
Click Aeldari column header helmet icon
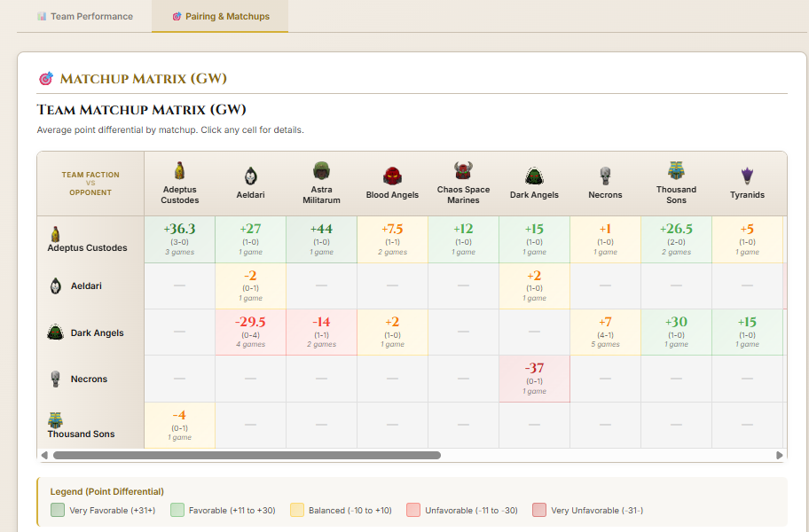tap(251, 176)
